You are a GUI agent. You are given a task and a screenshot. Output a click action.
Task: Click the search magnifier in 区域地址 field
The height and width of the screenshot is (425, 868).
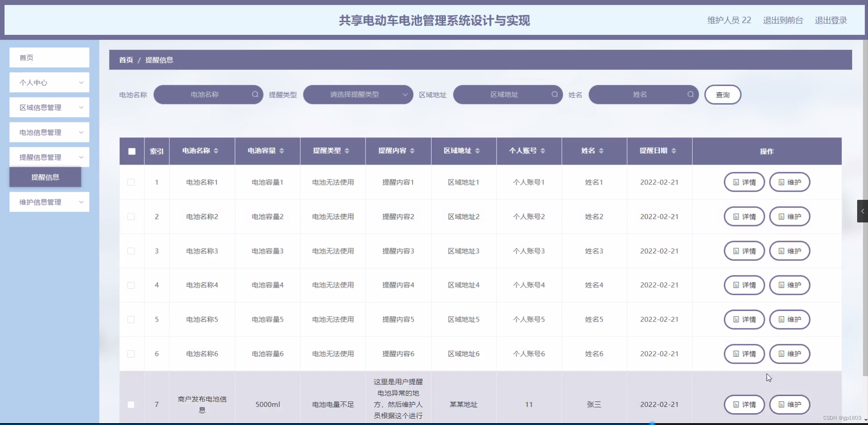pos(555,94)
